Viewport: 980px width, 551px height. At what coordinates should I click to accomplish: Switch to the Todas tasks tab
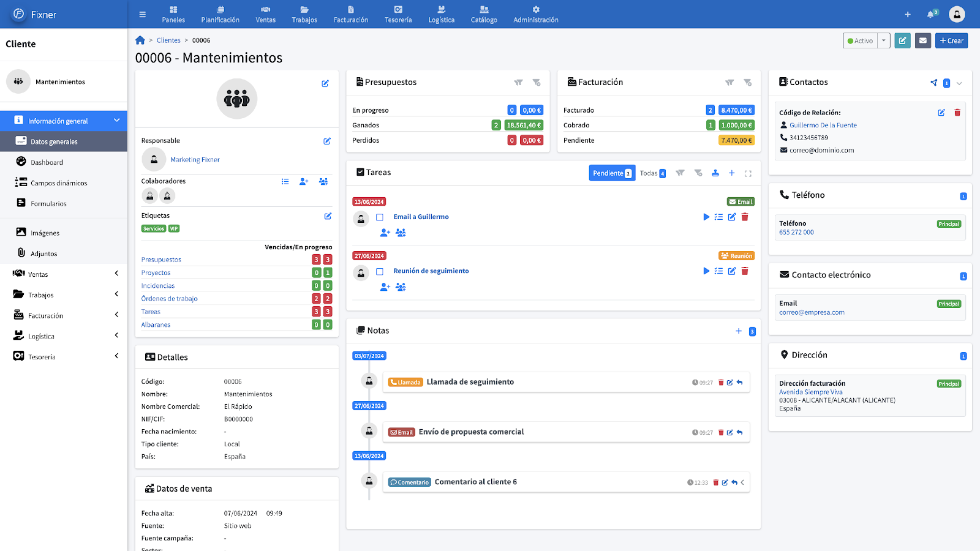(x=652, y=173)
